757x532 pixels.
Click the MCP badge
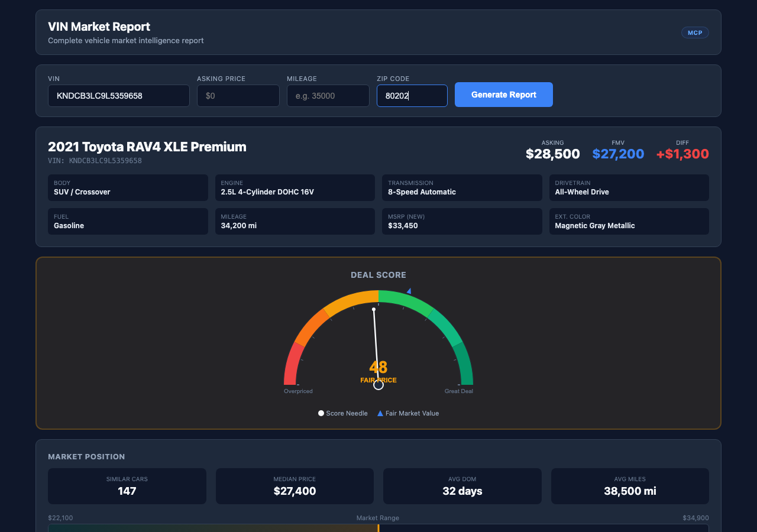tap(695, 33)
